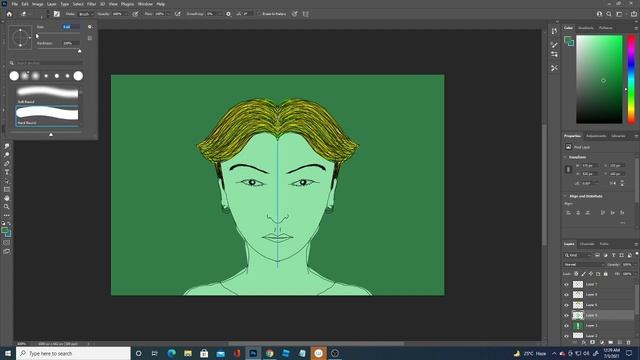
Task: Open the eraser Mode dropdown
Action: [x=86, y=14]
